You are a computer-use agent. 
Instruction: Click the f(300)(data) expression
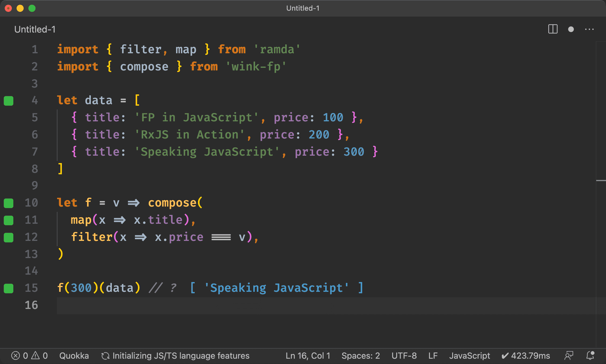99,288
